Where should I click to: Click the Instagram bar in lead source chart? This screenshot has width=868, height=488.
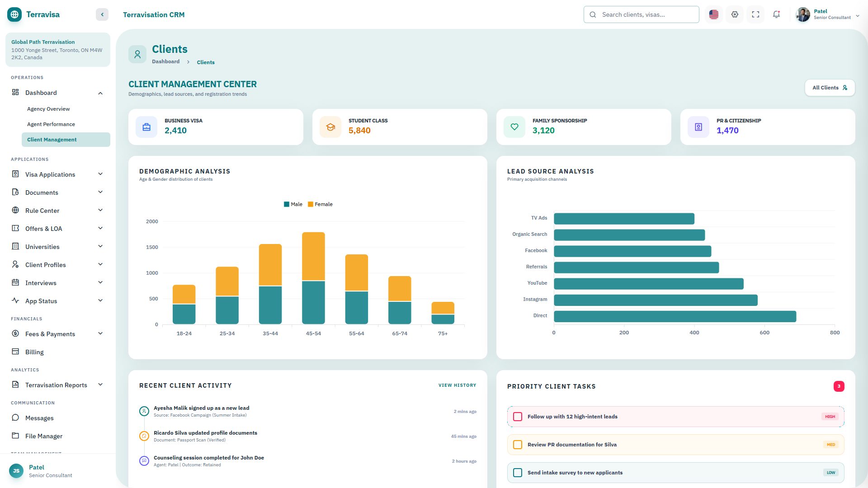tap(656, 300)
